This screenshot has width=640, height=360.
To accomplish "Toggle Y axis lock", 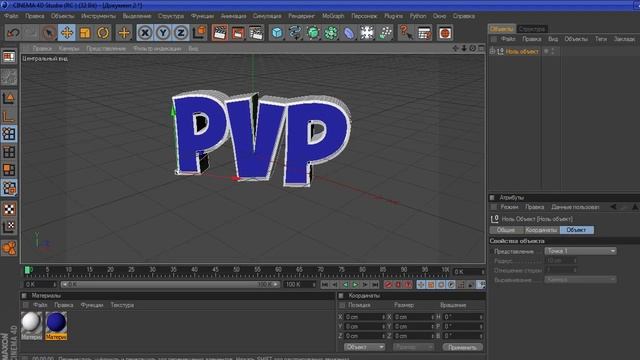I will pos(163,33).
